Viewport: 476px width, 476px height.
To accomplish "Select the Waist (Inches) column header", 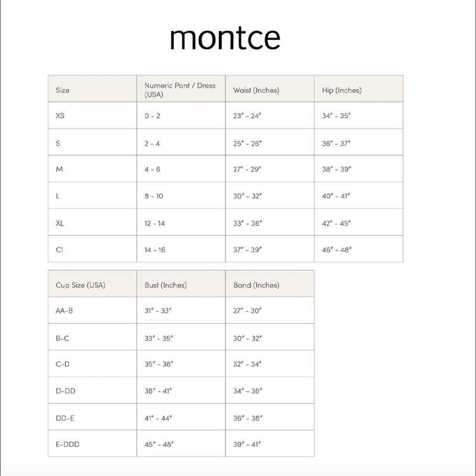I will pos(256,90).
